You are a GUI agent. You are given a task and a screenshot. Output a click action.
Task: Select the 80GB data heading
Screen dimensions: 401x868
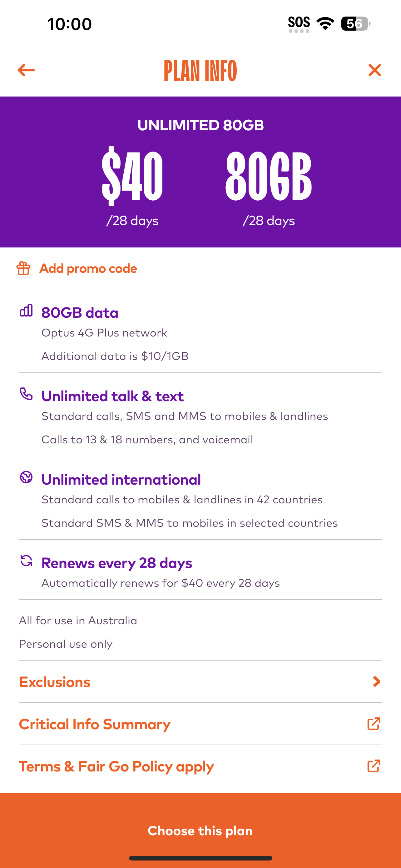coord(80,313)
